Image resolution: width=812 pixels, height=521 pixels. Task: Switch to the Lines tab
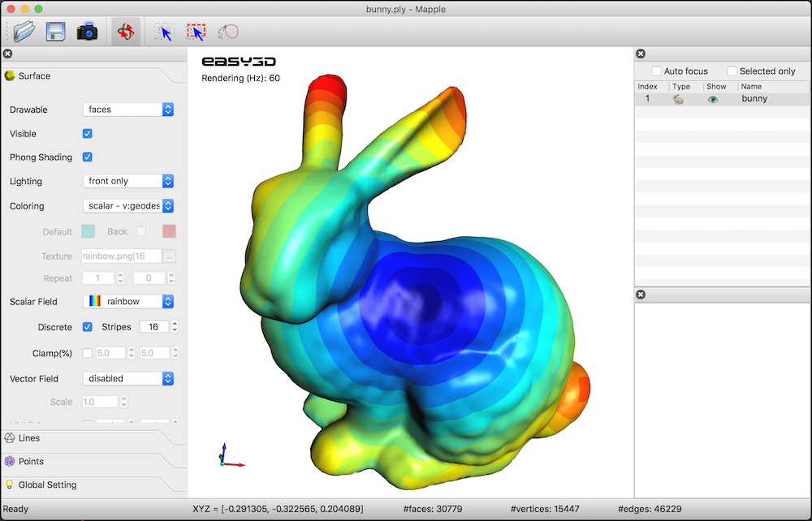29,438
